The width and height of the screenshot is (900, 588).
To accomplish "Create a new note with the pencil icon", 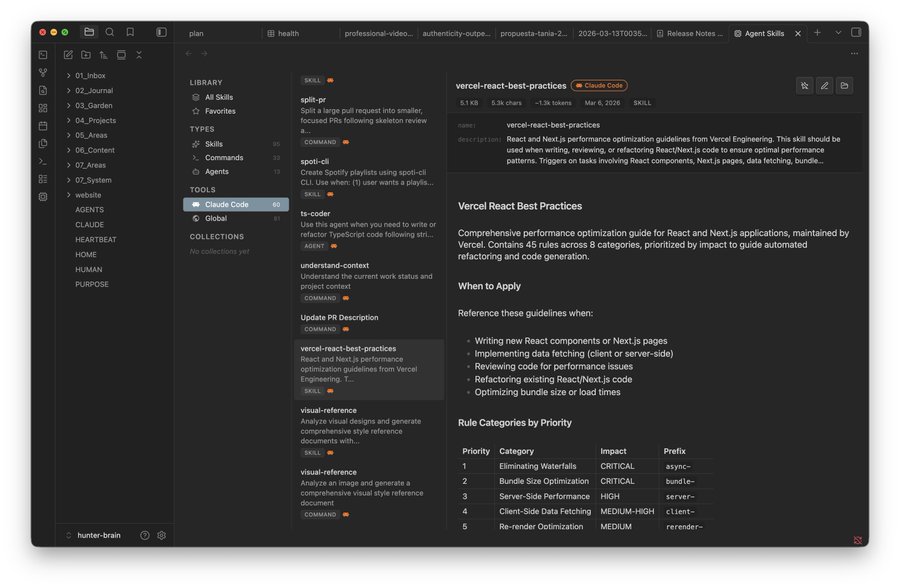I will 68,54.
